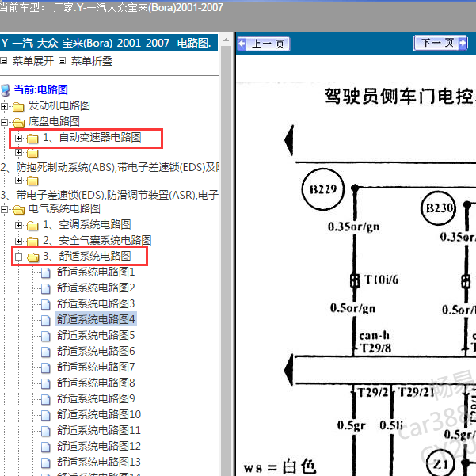Open 舒适系统电路图6 page
Image resolution: width=476 pixels, height=476 pixels.
(x=96, y=351)
